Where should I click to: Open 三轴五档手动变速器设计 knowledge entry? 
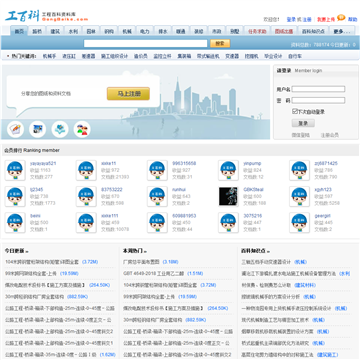tap(266, 262)
